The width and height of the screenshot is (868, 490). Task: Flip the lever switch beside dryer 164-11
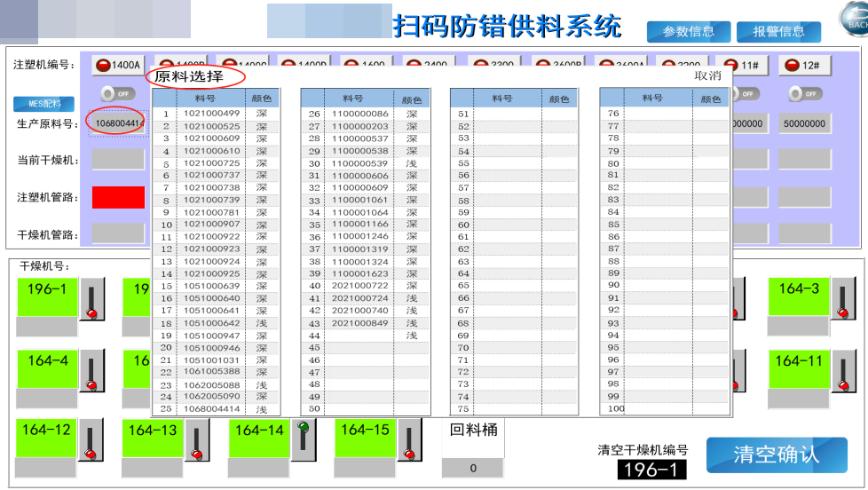843,370
